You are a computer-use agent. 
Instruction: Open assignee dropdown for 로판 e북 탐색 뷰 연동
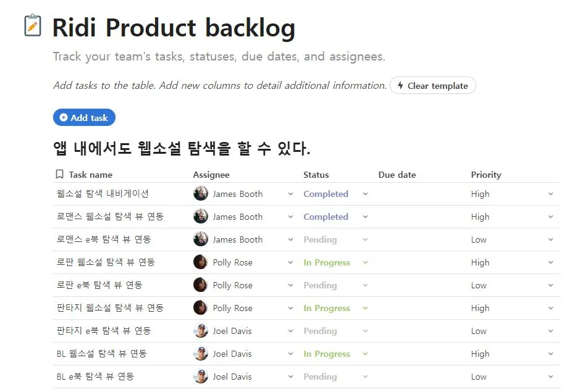pos(291,285)
